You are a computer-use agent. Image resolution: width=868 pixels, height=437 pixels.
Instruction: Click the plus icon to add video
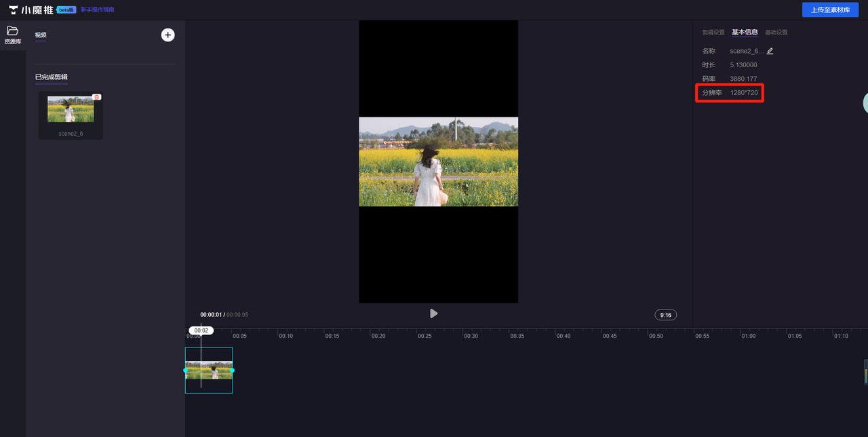click(x=167, y=35)
